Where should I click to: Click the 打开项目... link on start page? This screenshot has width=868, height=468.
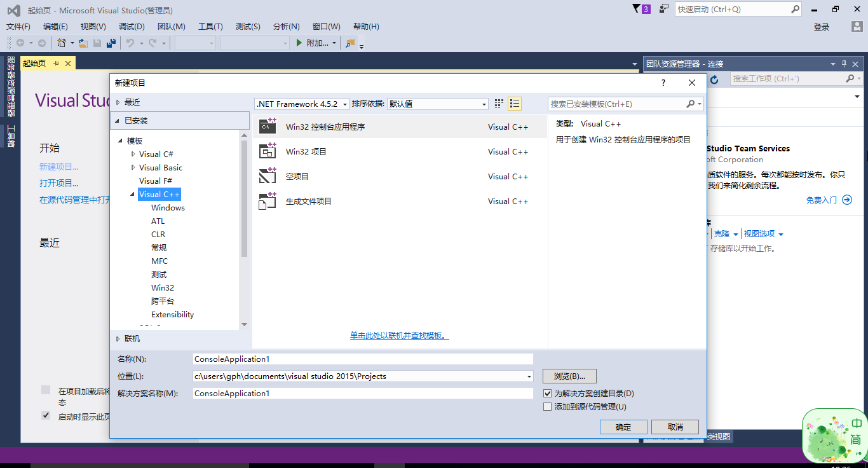(58, 183)
